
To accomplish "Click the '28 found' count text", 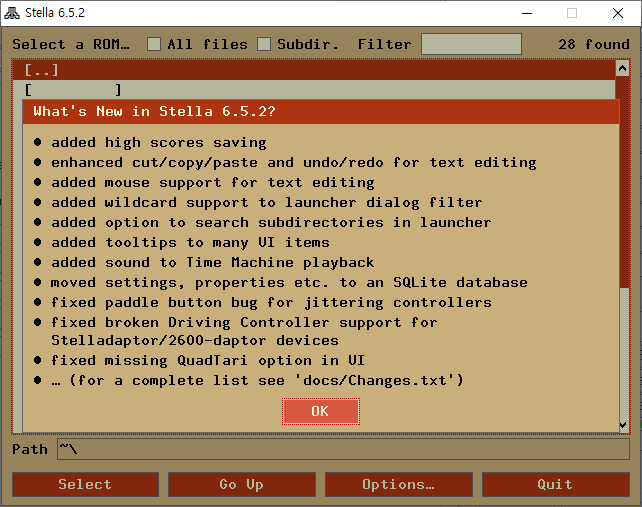I will click(x=594, y=44).
